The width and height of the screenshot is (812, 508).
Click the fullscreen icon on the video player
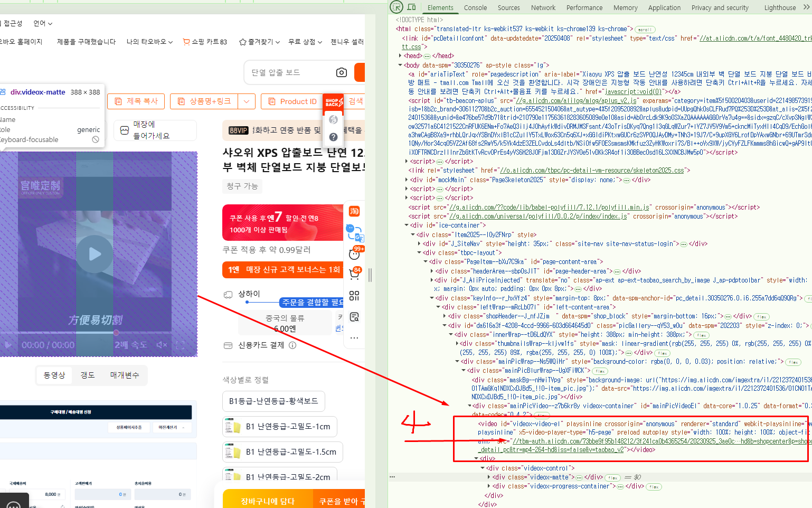point(180,345)
